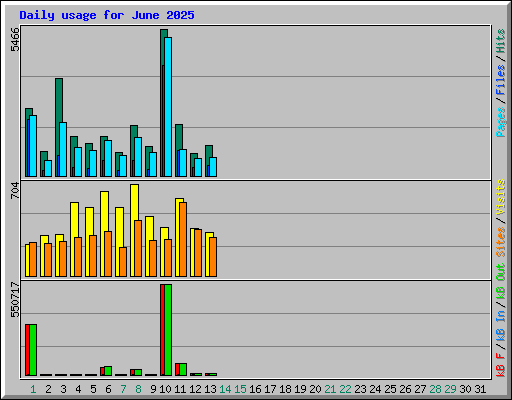Select day 14 on the x-axis
Image resolution: width=512 pixels, height=400 pixels.
pyautogui.click(x=225, y=389)
